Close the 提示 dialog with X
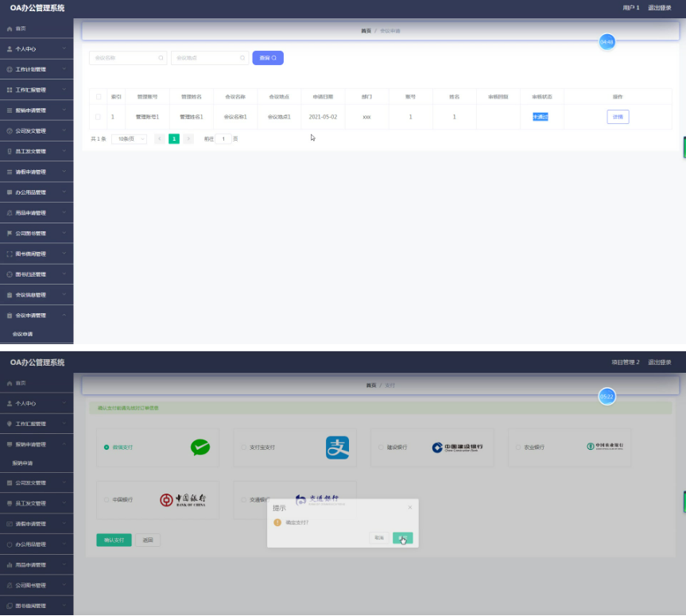 pyautogui.click(x=410, y=507)
